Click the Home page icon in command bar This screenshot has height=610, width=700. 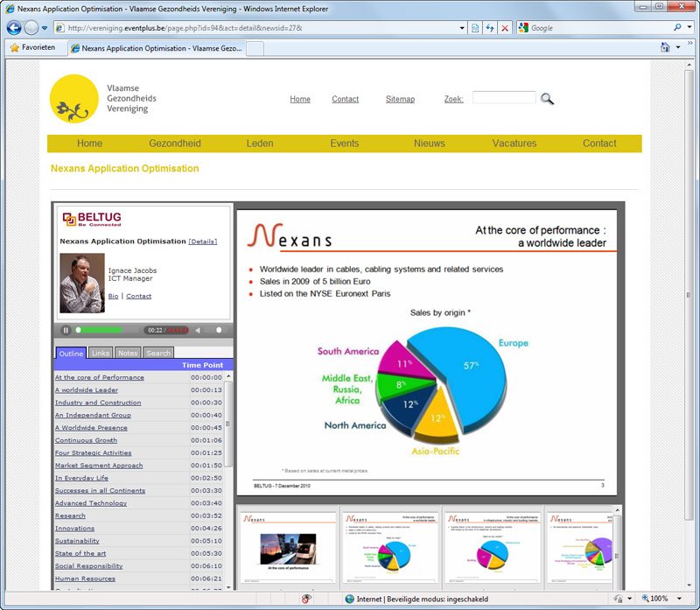coord(665,47)
